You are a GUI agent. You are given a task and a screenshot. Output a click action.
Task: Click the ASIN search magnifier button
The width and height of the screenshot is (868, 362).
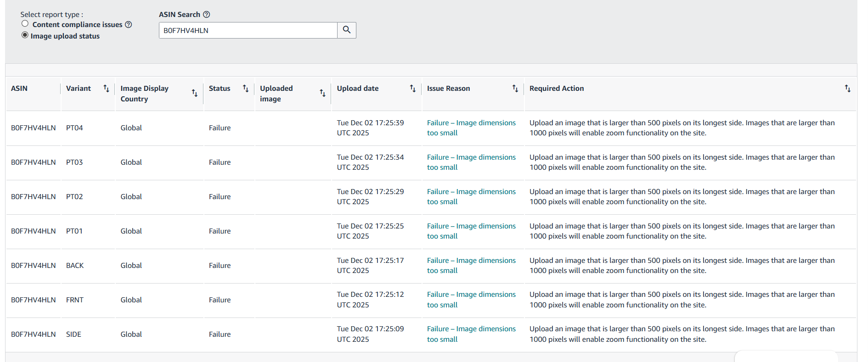pyautogui.click(x=347, y=30)
